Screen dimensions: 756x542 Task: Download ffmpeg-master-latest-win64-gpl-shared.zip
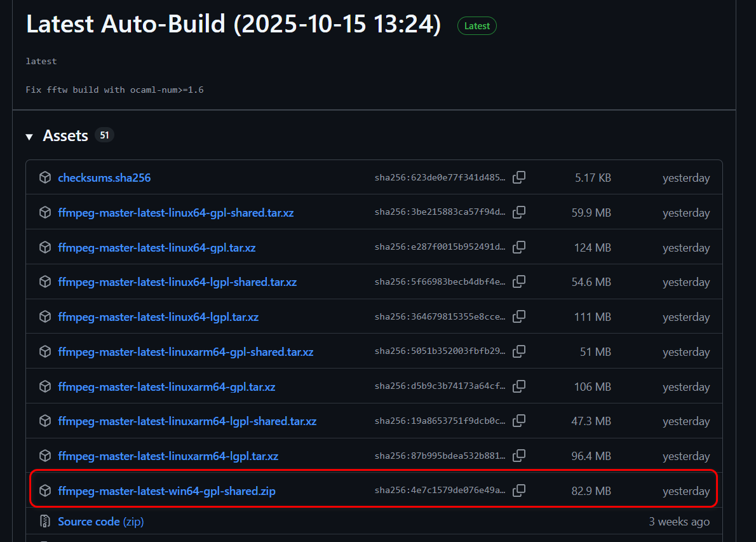pyautogui.click(x=166, y=491)
